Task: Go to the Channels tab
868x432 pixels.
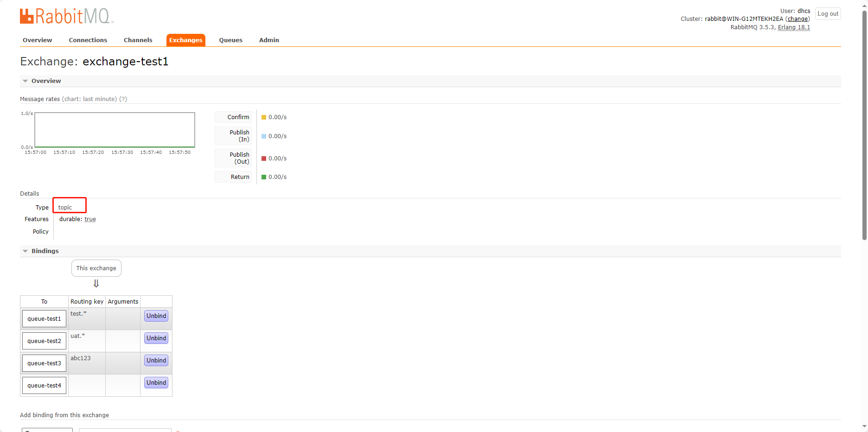Action: pyautogui.click(x=138, y=40)
